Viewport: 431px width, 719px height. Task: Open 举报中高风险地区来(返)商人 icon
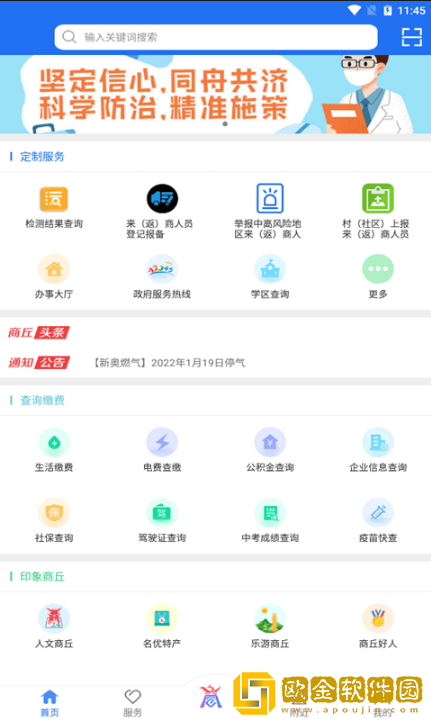270,198
